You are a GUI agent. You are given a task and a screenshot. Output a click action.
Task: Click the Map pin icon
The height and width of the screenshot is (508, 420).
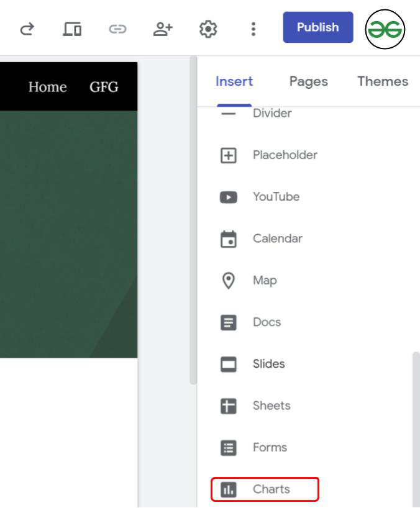(x=229, y=281)
